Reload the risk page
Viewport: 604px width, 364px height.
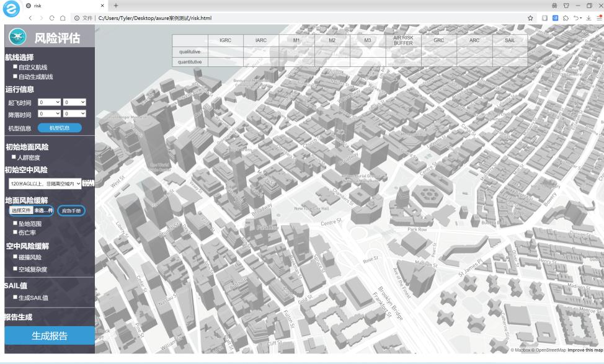pyautogui.click(x=52, y=18)
